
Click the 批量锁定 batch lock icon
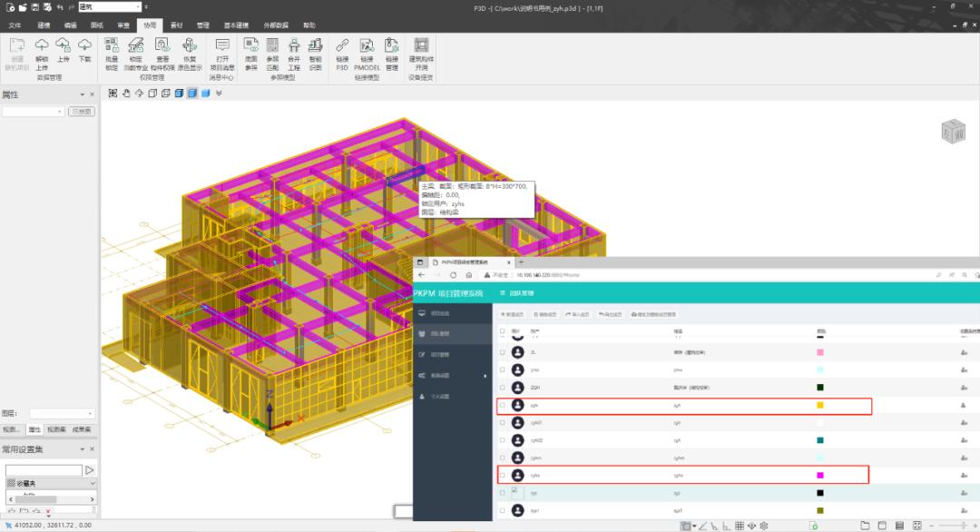coord(112,46)
